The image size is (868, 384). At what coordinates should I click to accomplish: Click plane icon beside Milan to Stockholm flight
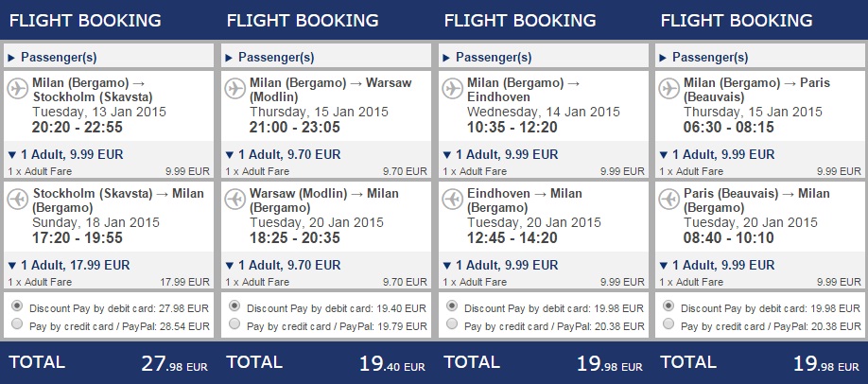(18, 88)
